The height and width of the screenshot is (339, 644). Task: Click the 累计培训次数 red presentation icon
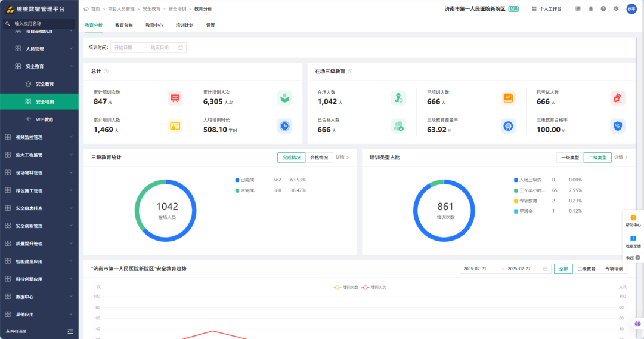point(175,98)
